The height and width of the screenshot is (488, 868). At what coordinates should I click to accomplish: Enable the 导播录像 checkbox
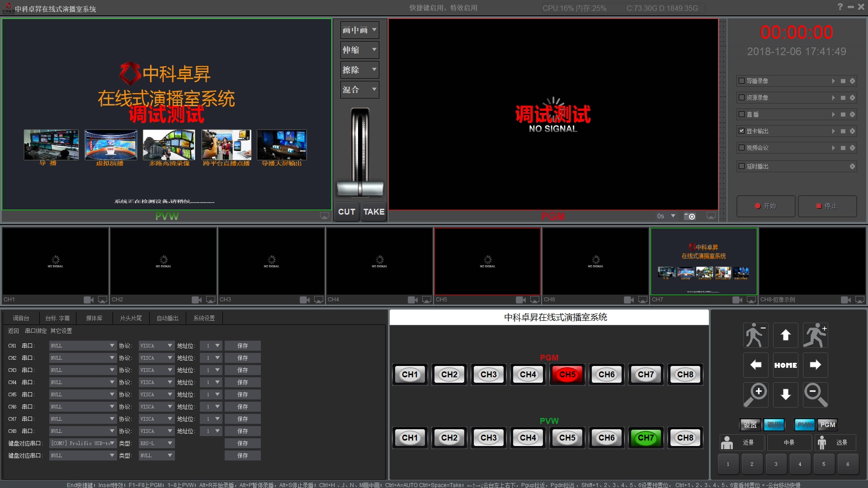click(741, 81)
